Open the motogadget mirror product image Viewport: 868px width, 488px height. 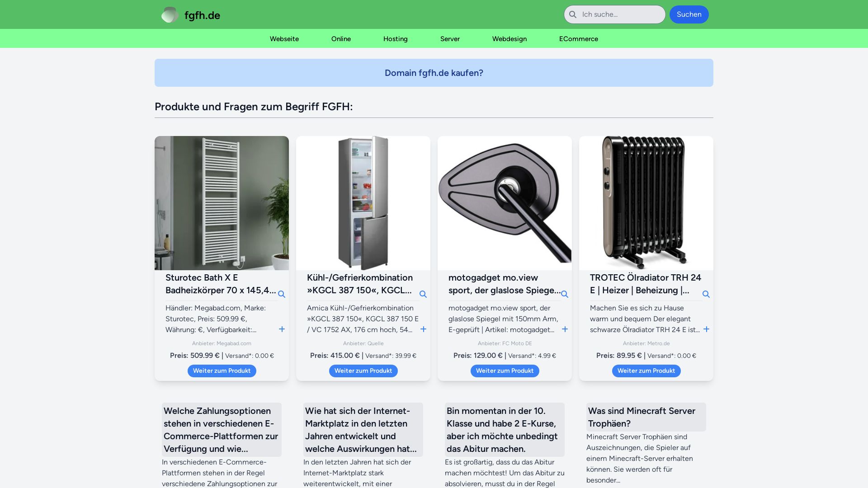505,203
